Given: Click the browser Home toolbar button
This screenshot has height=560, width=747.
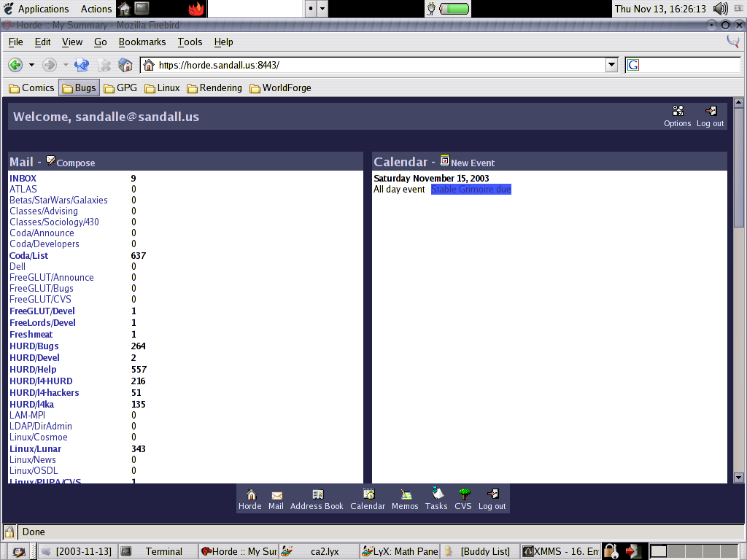Looking at the screenshot, I should coord(125,65).
